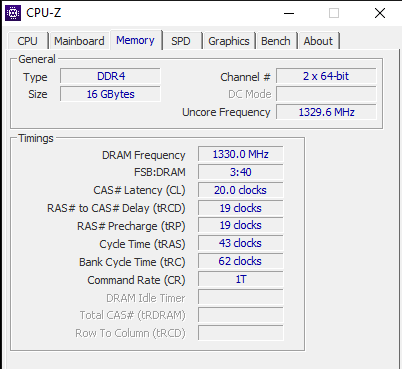Go to the SPD tab

[181, 41]
